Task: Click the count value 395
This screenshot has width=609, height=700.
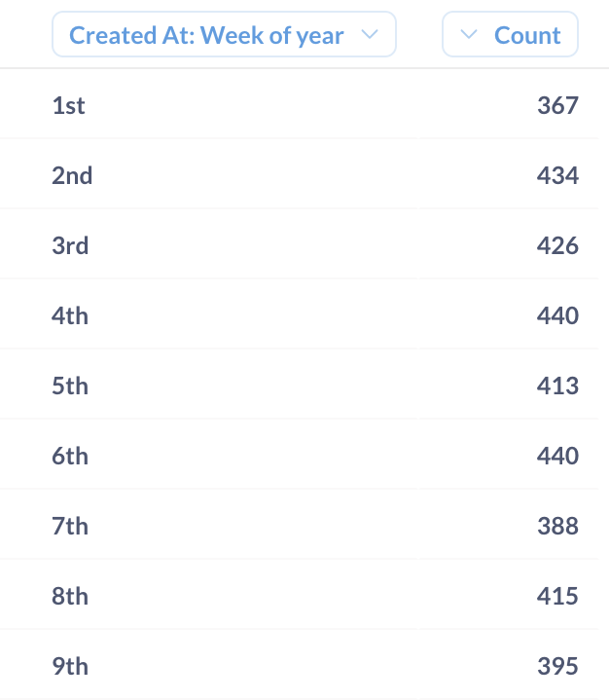Action: 557,666
